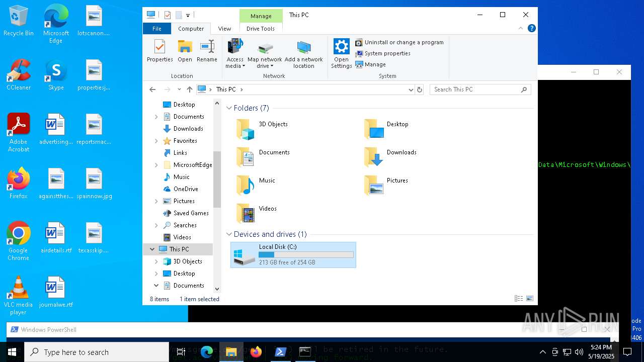Collapse the Devices and drives group

pos(229,234)
